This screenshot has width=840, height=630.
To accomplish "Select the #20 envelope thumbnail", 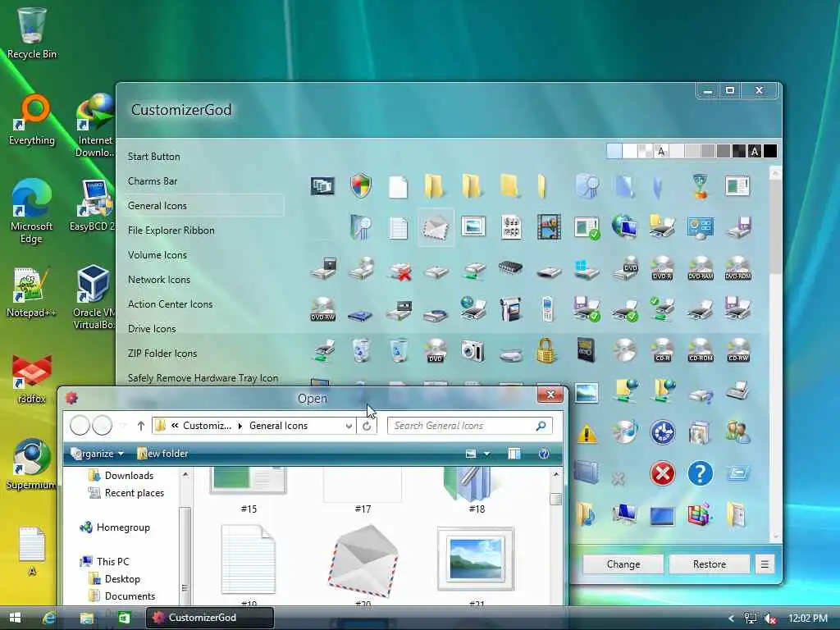I will 363,561.
